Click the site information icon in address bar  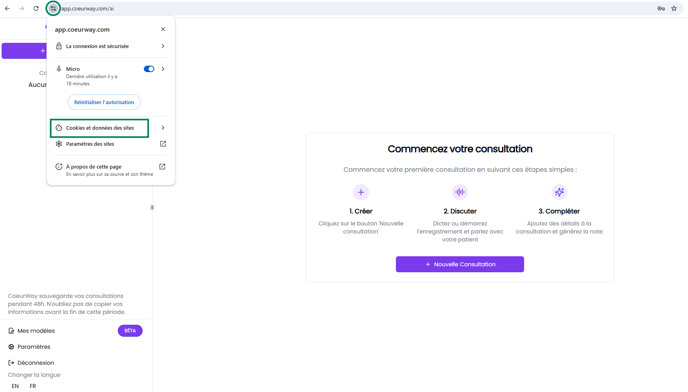point(53,8)
